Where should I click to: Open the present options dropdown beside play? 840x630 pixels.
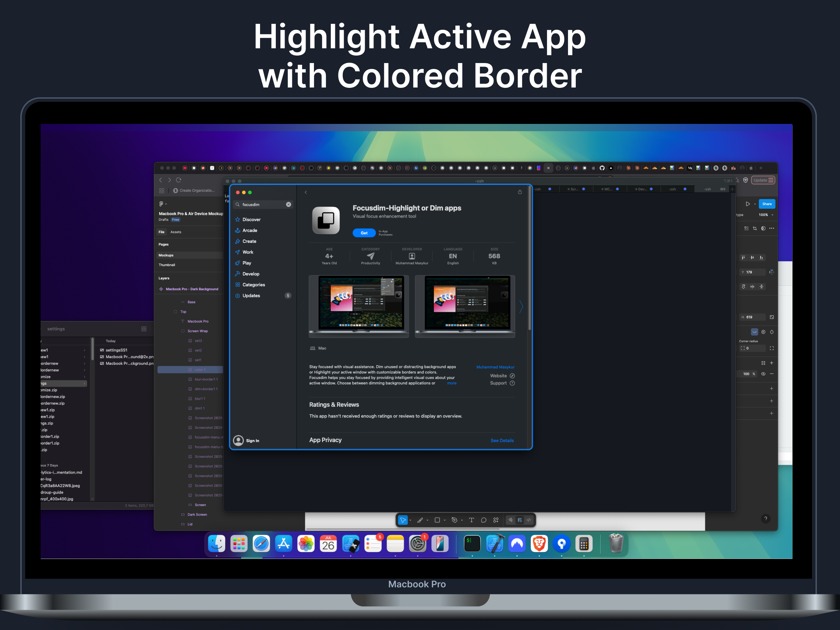point(755,204)
